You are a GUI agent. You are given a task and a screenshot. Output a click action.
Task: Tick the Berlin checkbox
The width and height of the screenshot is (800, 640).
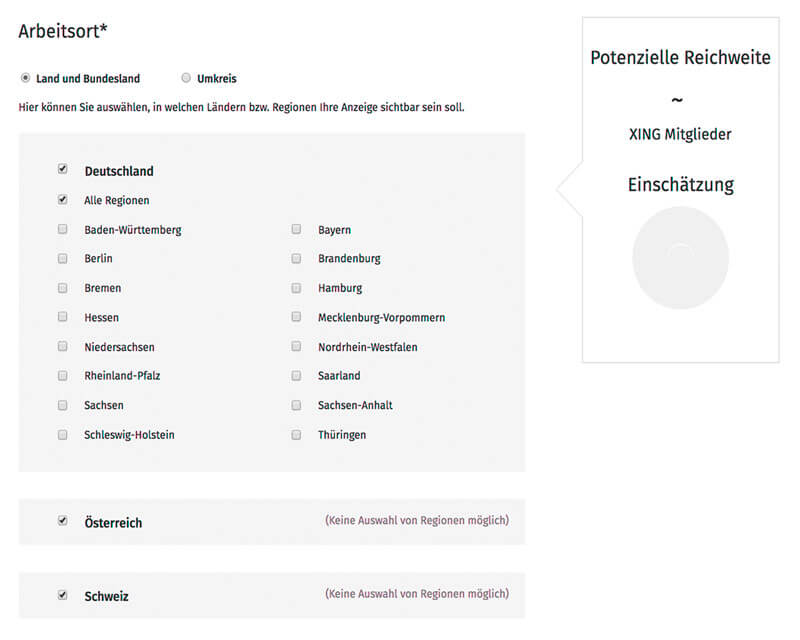pyautogui.click(x=63, y=258)
